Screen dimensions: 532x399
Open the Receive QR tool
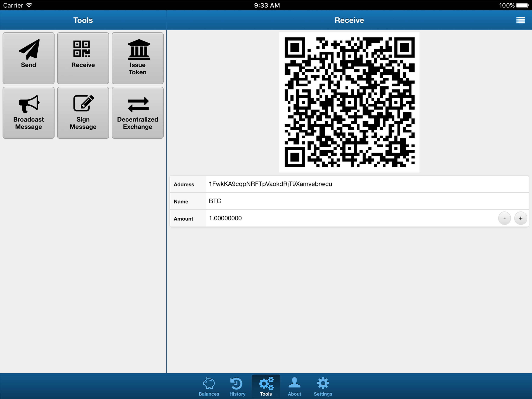[x=83, y=58]
